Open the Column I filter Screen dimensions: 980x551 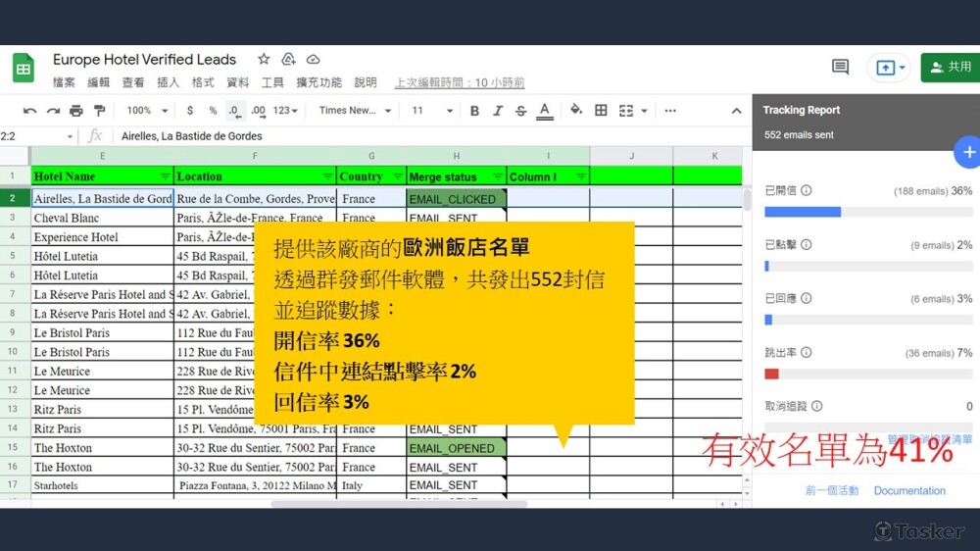pos(580,176)
